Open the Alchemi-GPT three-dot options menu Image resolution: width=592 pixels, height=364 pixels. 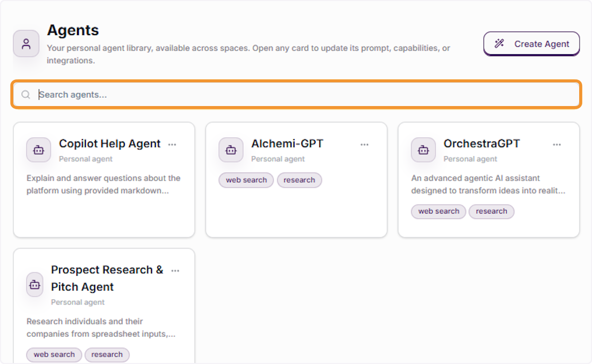pyautogui.click(x=365, y=145)
